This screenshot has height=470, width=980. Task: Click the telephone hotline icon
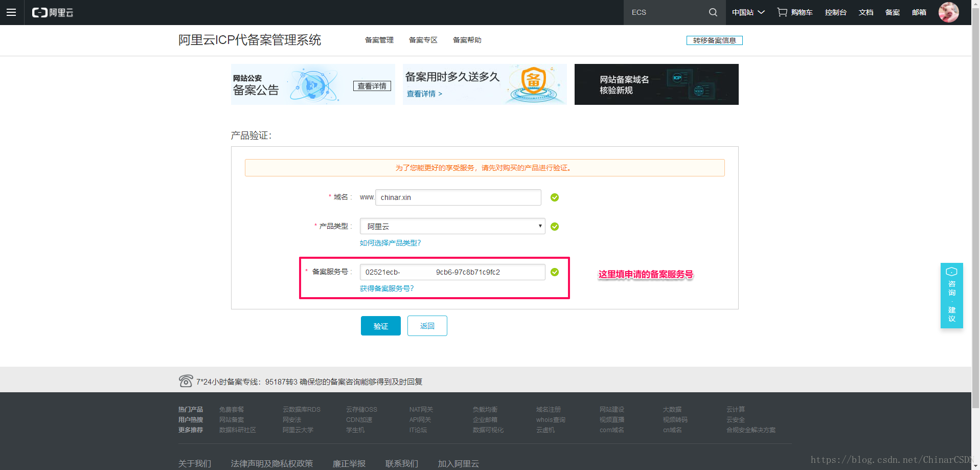186,381
